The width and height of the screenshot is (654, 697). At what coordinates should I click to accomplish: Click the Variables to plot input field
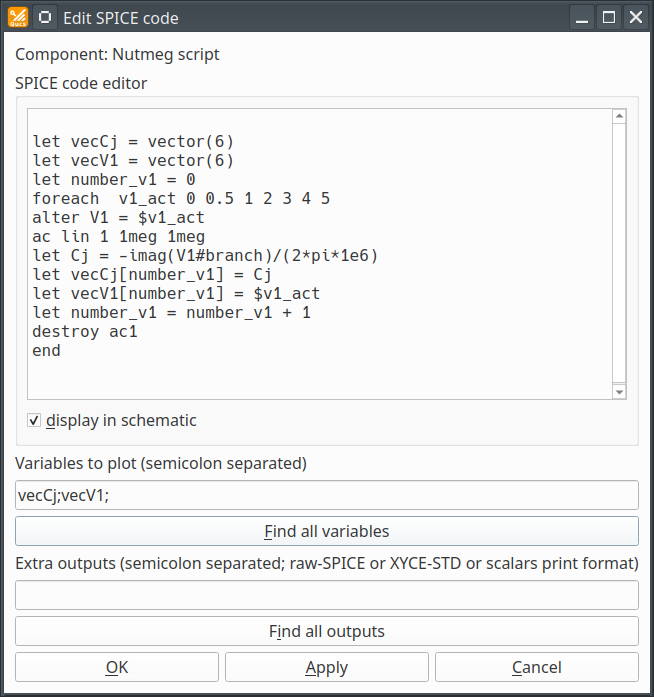[326, 495]
